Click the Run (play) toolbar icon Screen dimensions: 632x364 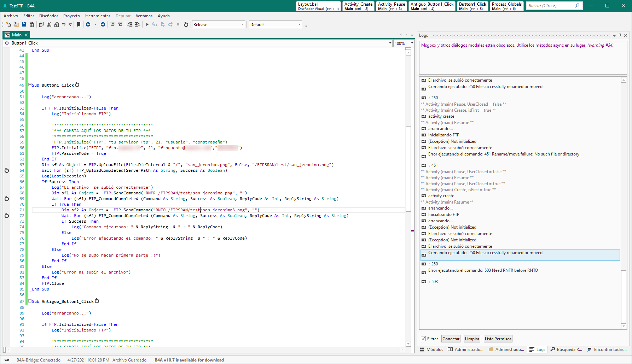(x=147, y=24)
